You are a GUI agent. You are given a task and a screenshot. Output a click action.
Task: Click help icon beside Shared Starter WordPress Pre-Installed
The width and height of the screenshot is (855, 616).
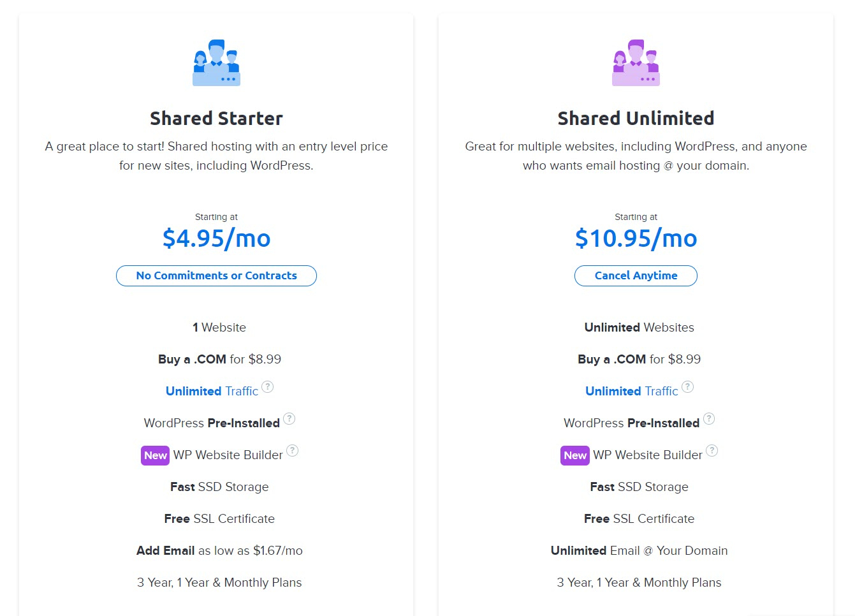(289, 419)
